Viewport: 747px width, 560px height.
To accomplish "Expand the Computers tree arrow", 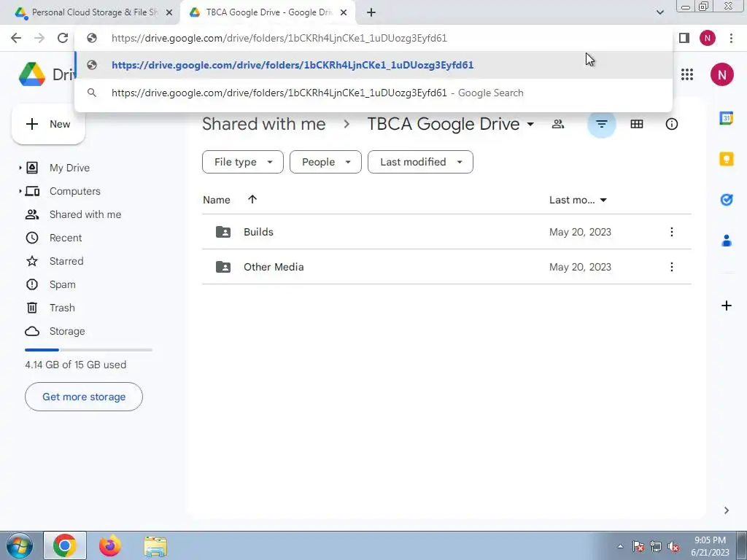I will tap(20, 191).
